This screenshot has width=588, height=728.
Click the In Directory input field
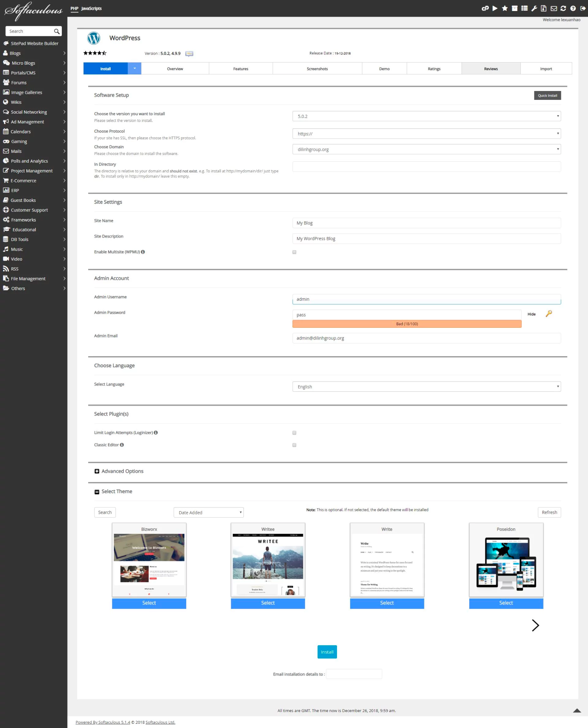pos(427,166)
